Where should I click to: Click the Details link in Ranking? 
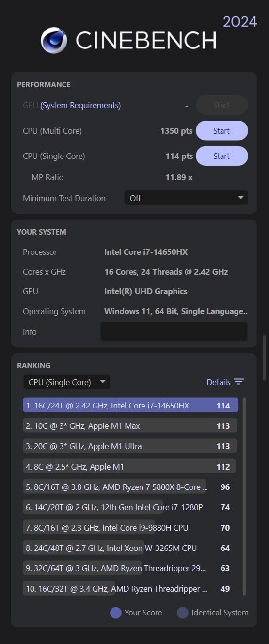click(219, 382)
